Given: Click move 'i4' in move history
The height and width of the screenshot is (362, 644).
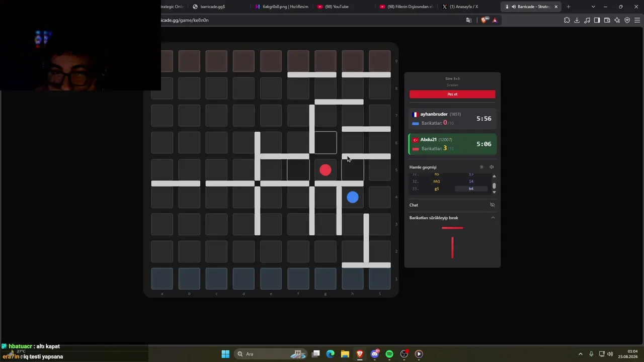Looking at the screenshot, I should coord(471,181).
